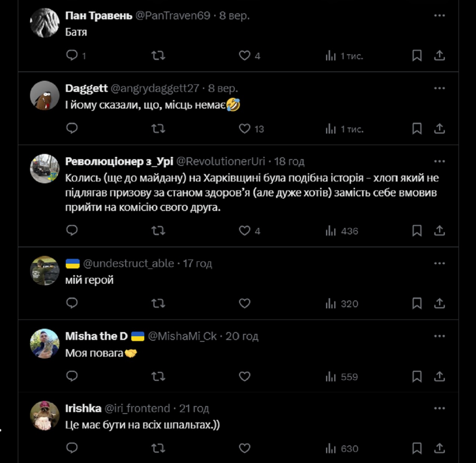Share the Misha the D tweet
Screen dimensions: 476x463
click(439, 376)
